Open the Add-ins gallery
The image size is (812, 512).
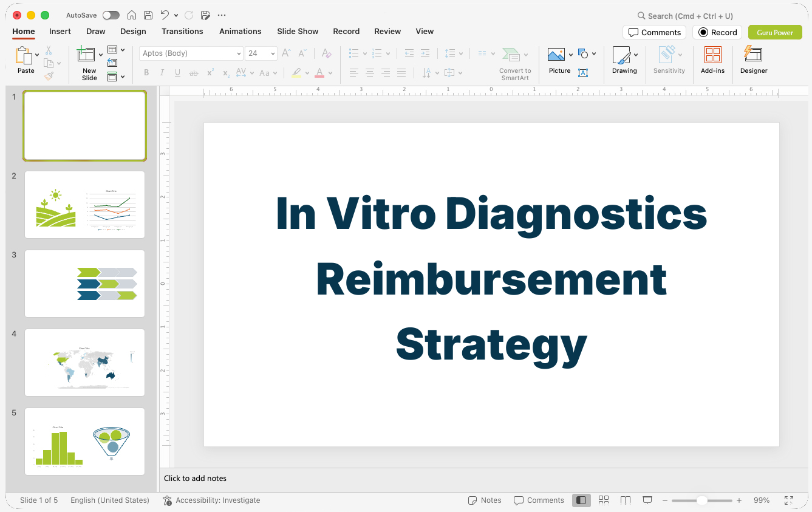pos(713,61)
